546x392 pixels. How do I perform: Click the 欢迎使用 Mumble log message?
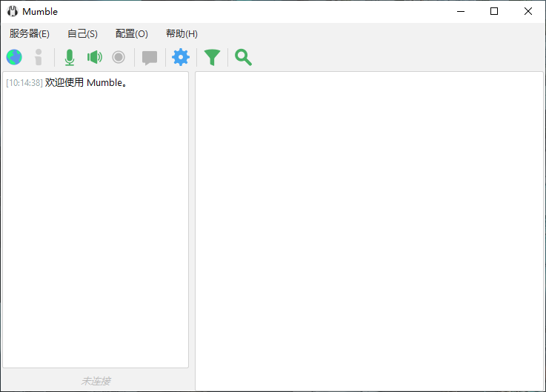(87, 82)
